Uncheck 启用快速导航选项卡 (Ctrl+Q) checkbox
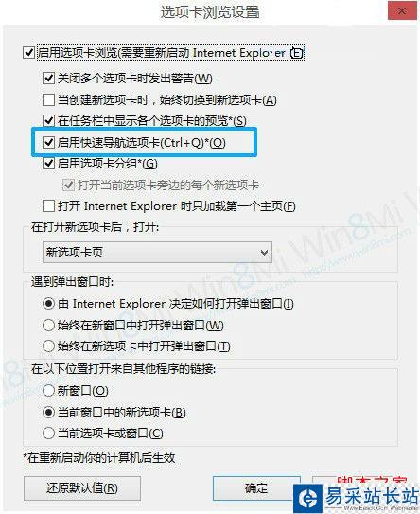This screenshot has height=514, width=420. point(48,142)
